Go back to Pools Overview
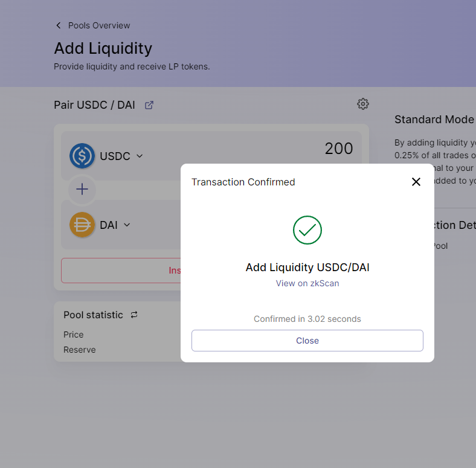Screen dimensions: 476x468 pyautogui.click(x=99, y=25)
